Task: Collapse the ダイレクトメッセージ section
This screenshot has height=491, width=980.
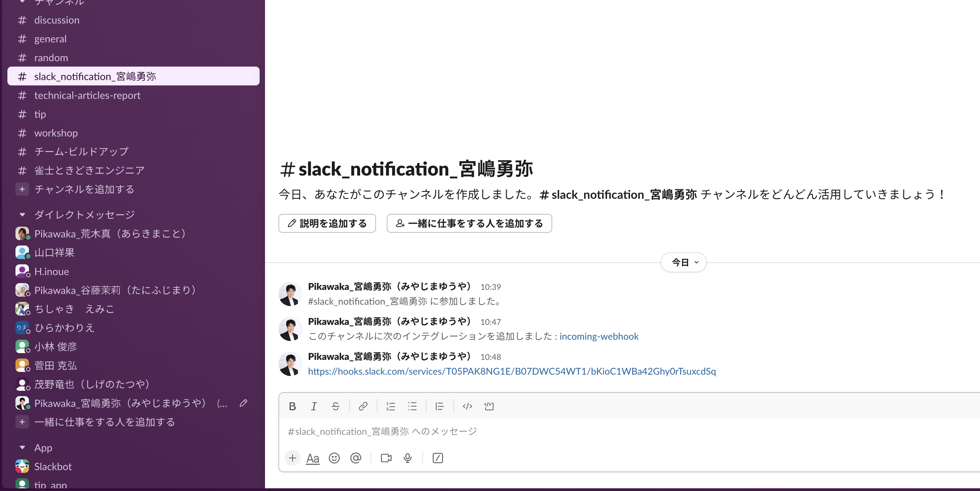Action: (22, 215)
